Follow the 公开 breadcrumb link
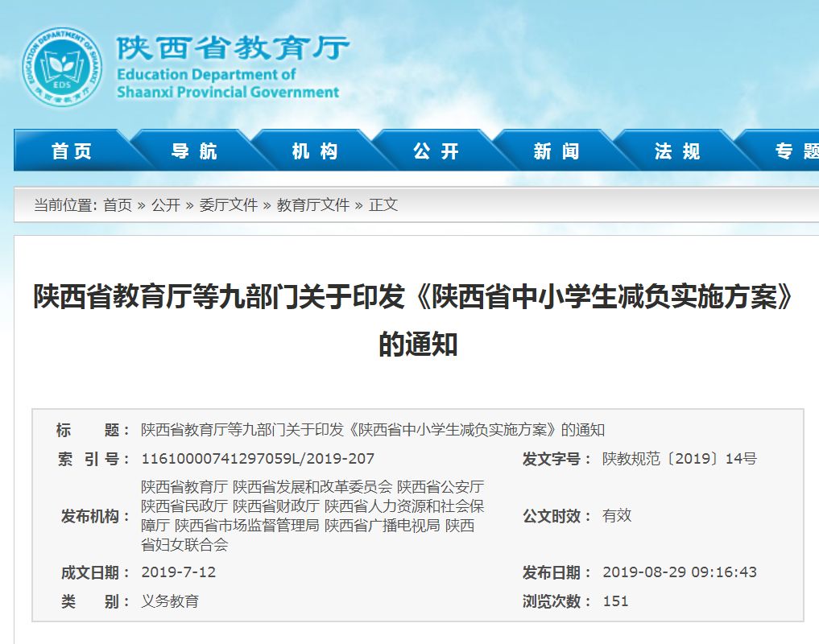819x644 pixels. point(166,204)
